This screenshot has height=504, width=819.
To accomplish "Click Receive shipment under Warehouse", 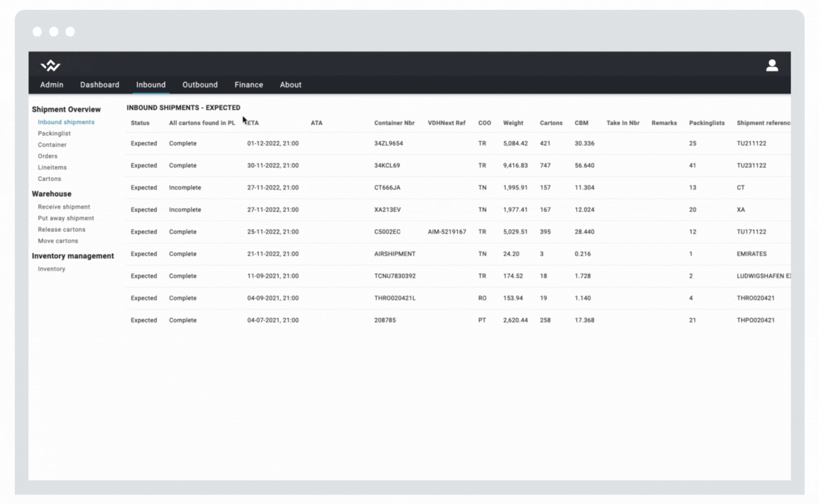I will coord(64,207).
